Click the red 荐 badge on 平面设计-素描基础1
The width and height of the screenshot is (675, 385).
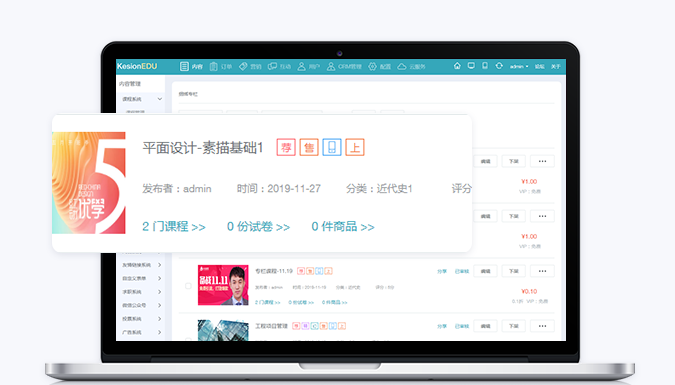coord(286,147)
